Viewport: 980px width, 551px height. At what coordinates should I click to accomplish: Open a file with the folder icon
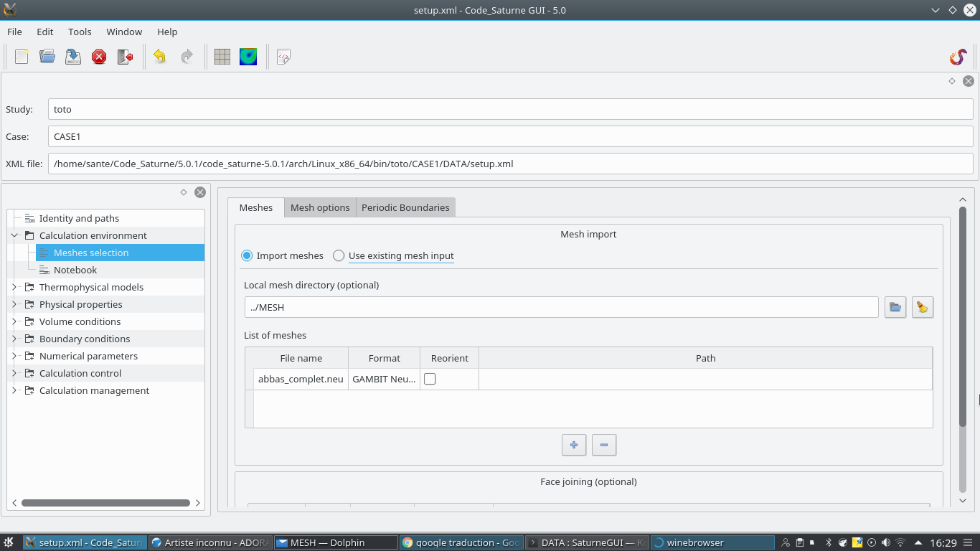point(47,57)
